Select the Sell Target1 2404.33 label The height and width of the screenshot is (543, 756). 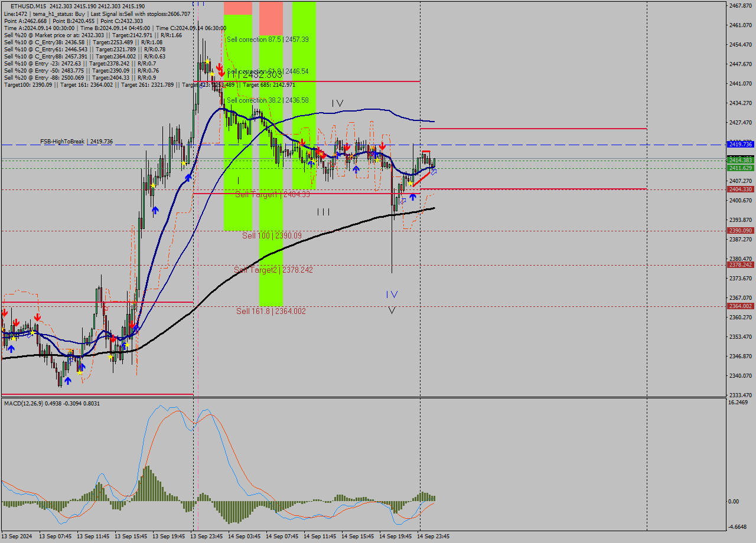point(272,194)
